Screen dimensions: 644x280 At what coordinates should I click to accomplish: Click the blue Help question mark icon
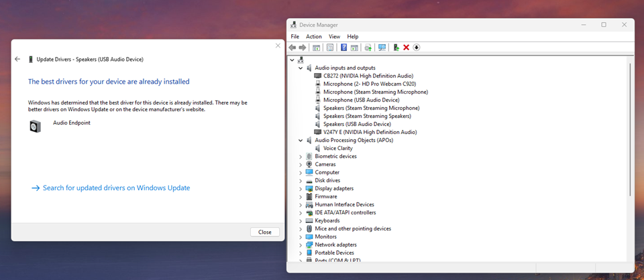pyautogui.click(x=343, y=48)
